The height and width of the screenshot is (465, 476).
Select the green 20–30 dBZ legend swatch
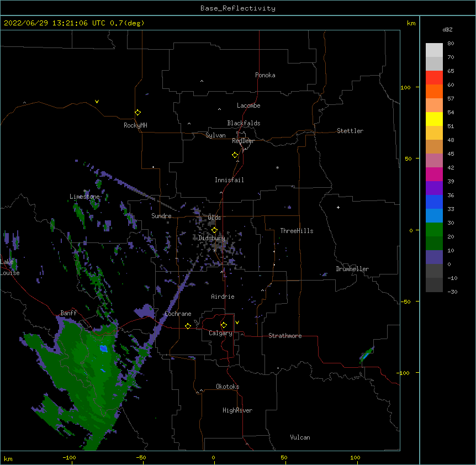pos(434,230)
